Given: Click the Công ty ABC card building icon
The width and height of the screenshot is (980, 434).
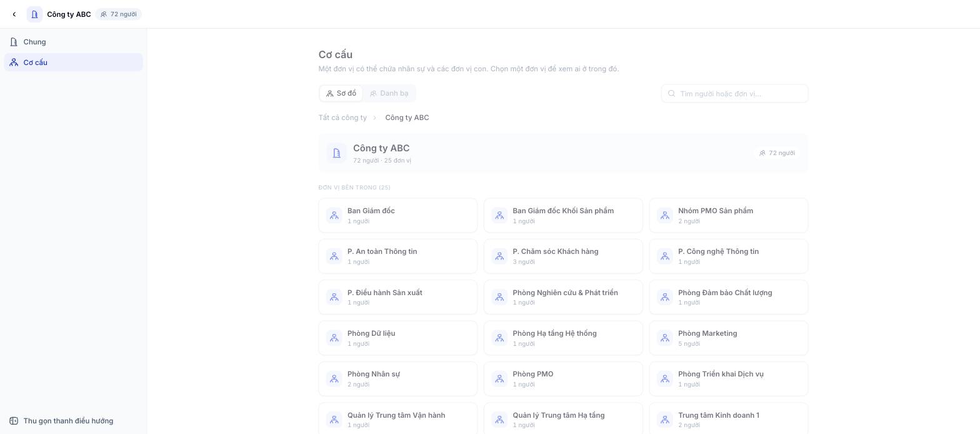Looking at the screenshot, I should pos(336,153).
